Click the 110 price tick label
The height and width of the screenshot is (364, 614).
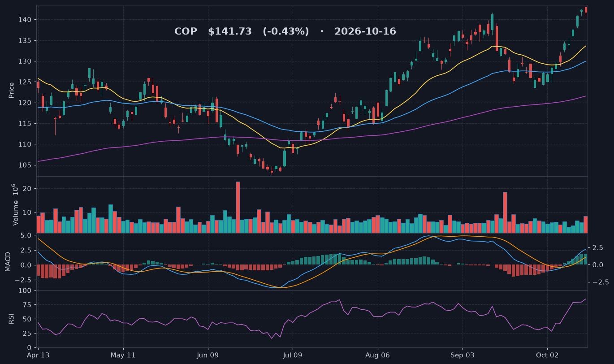click(x=26, y=144)
